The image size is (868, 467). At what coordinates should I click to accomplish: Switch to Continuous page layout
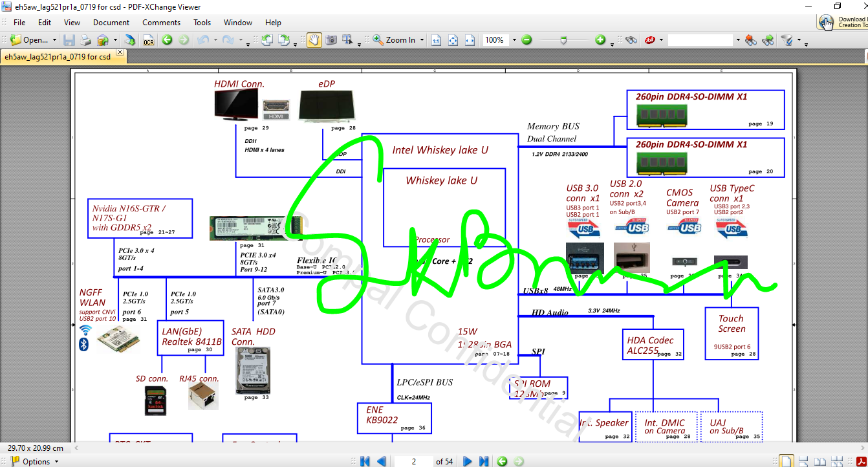click(803, 461)
